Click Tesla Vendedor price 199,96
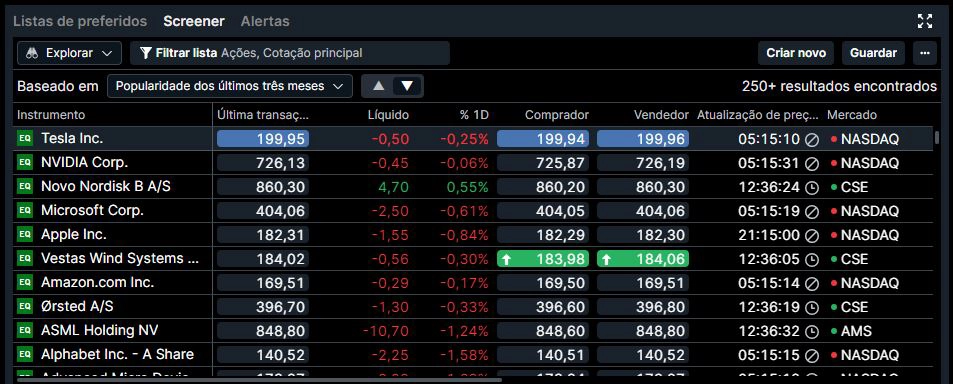953x384 pixels. pos(643,139)
